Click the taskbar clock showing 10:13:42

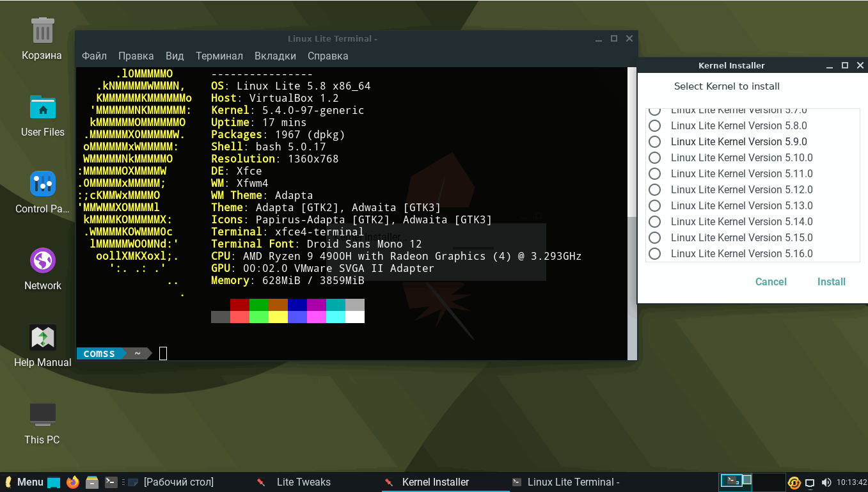click(851, 482)
